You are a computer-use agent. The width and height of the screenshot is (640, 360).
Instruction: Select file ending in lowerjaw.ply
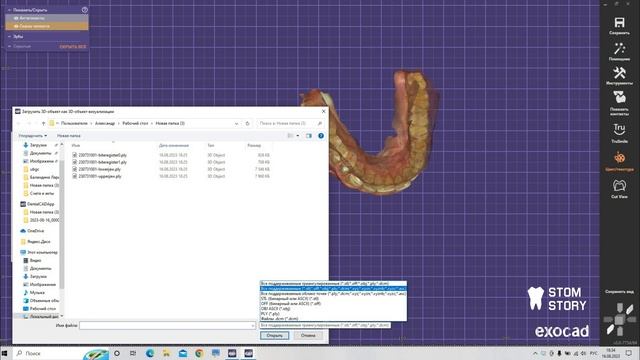coord(100,169)
